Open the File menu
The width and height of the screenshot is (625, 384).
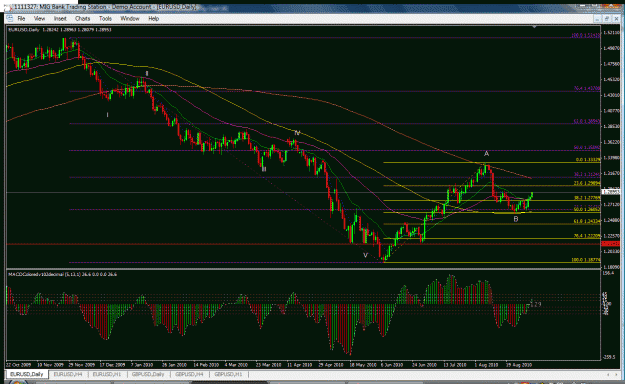point(21,19)
